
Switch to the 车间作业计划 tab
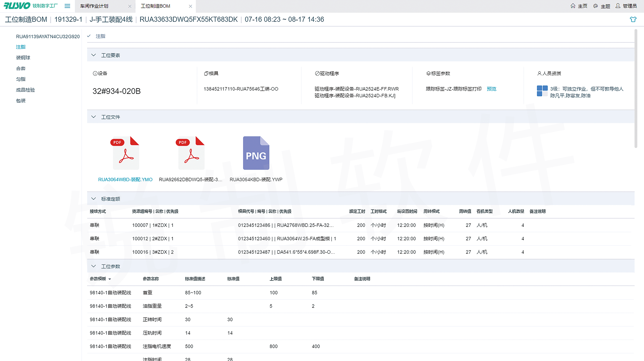[x=94, y=6]
